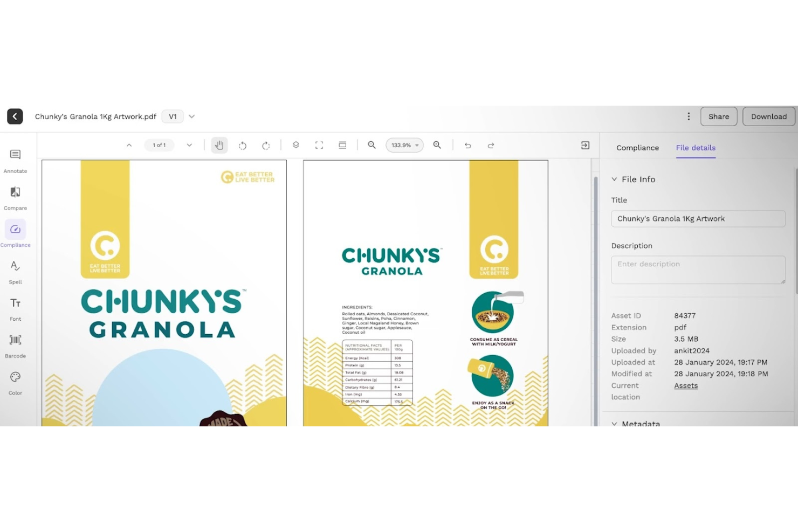Open the version selector chevron next to V1
798x532 pixels.
[191, 116]
